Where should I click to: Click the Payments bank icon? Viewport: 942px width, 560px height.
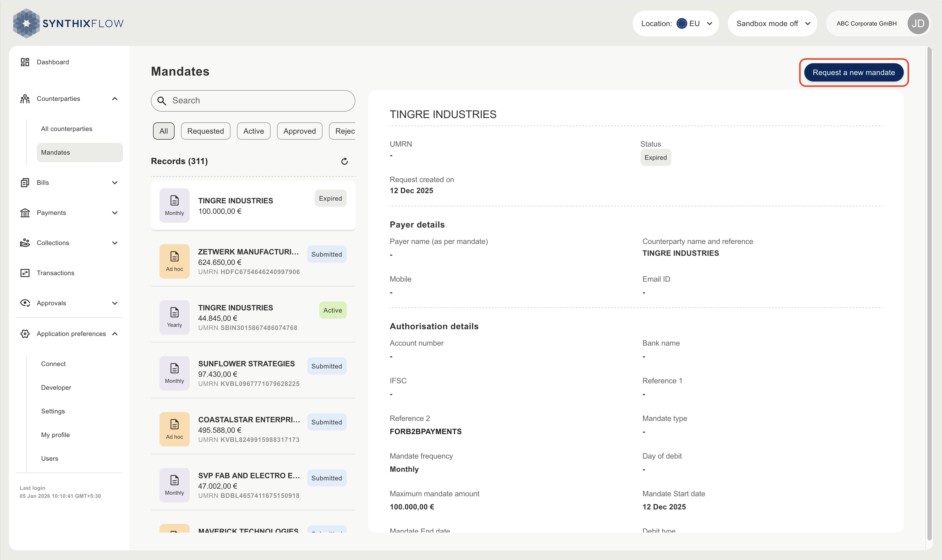(25, 213)
